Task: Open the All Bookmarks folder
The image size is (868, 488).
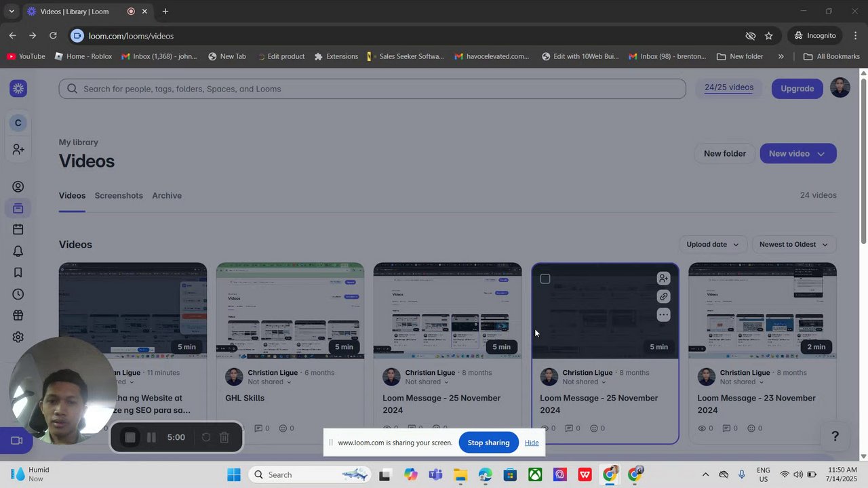Action: point(831,56)
